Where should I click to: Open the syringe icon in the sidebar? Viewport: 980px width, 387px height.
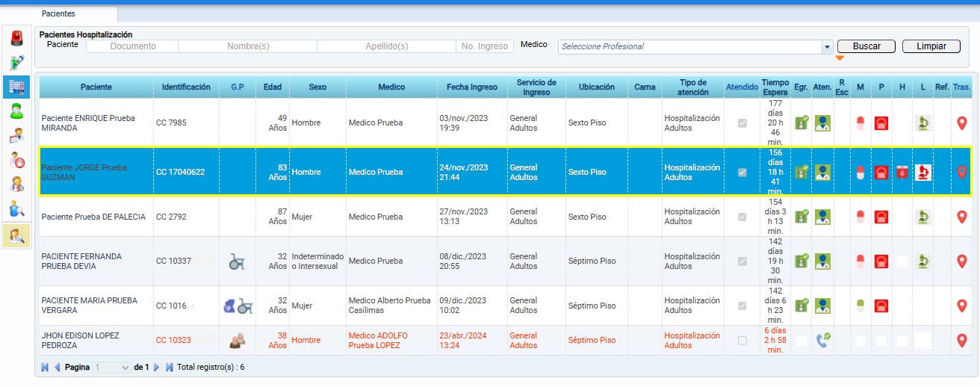[16, 63]
